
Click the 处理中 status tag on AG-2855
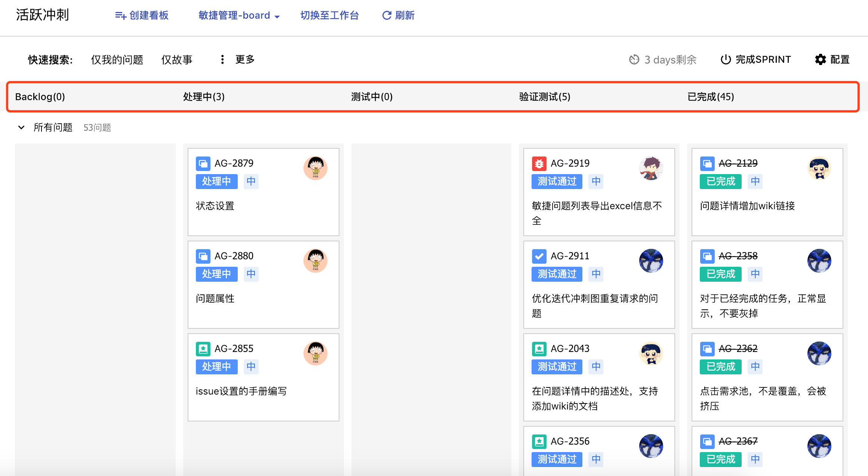coord(217,367)
